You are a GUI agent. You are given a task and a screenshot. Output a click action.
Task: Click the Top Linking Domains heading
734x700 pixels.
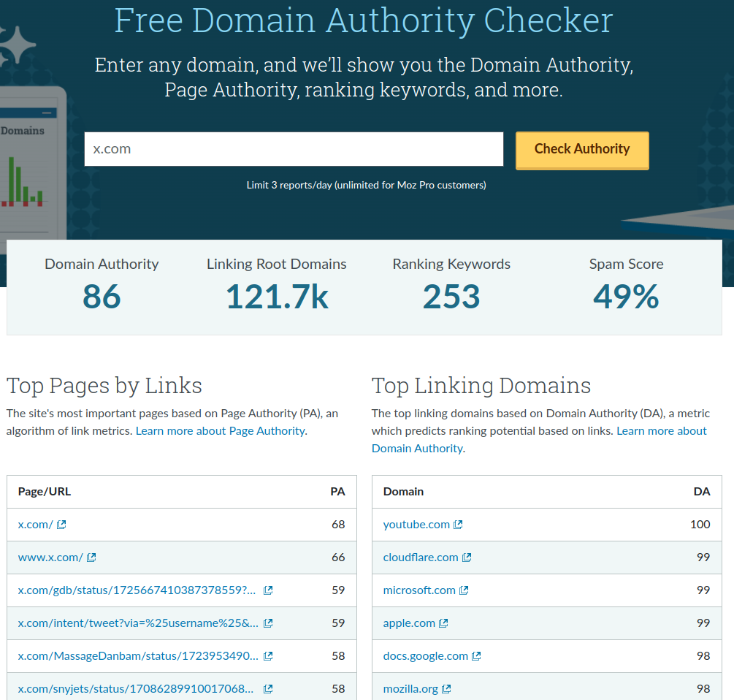click(x=481, y=387)
